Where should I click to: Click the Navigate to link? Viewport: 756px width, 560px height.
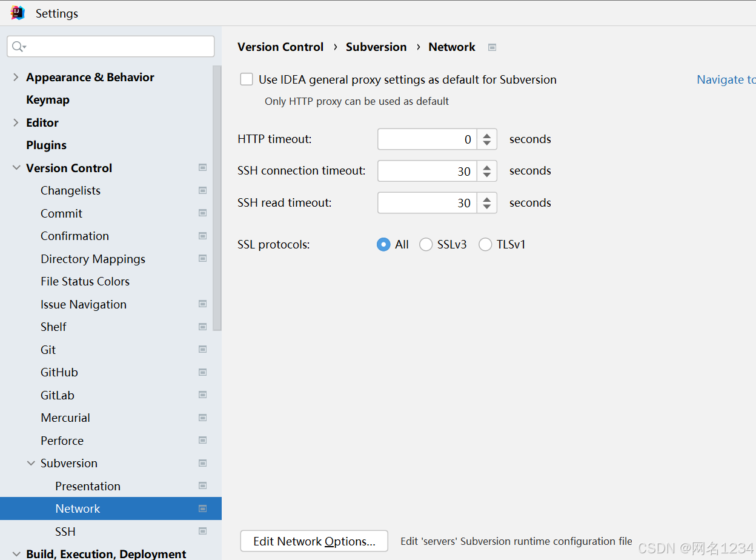coord(726,79)
